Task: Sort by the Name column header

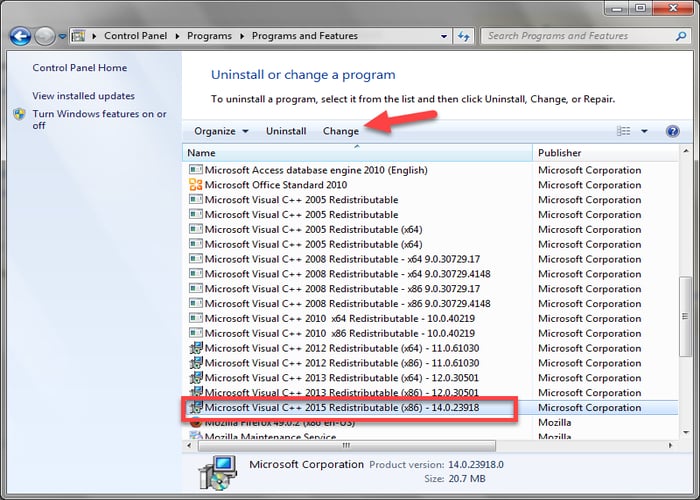Action: coord(357,153)
